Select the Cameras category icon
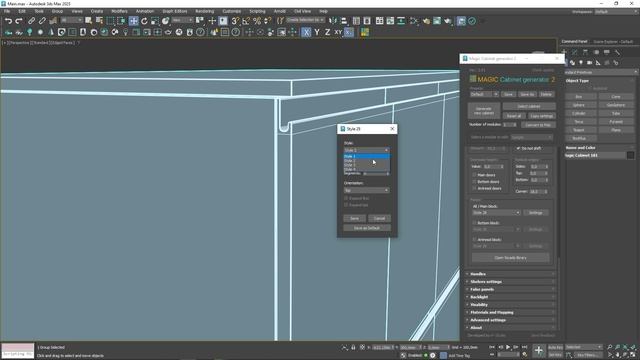 point(589,63)
